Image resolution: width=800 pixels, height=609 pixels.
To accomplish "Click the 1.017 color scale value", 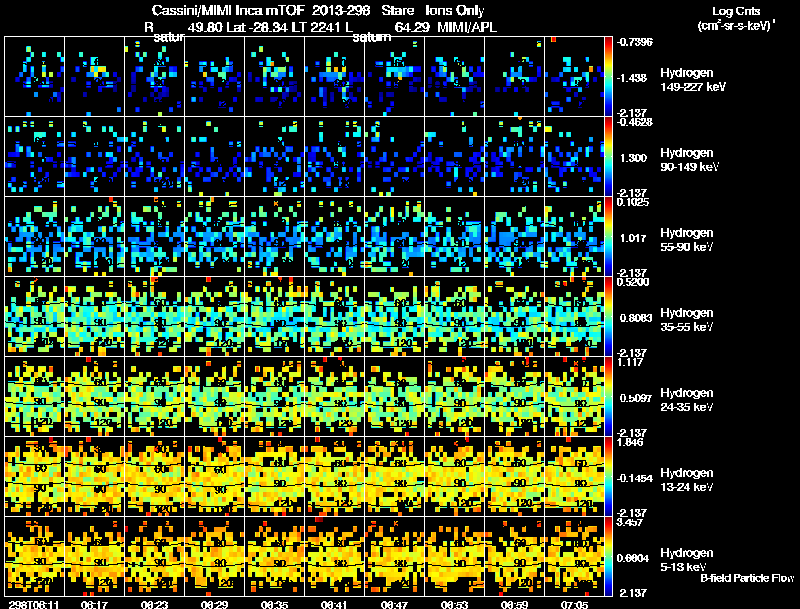I will [x=633, y=238].
